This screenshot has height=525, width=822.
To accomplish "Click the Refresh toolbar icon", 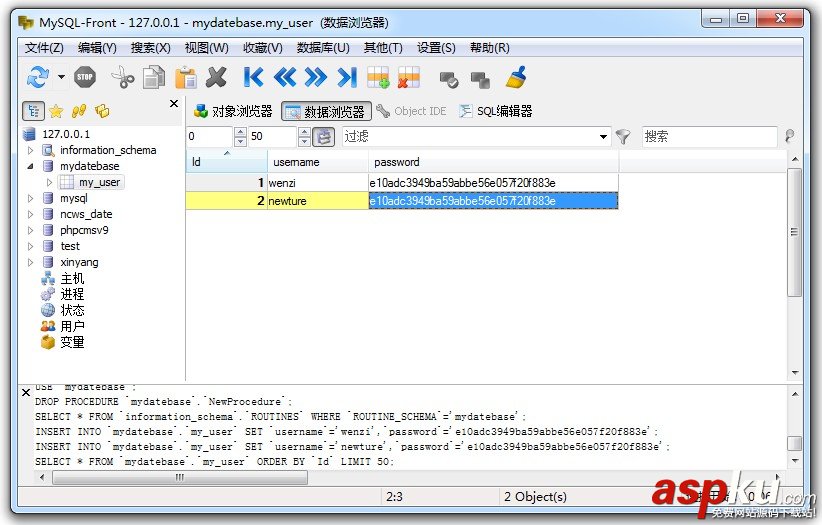I will (38, 78).
